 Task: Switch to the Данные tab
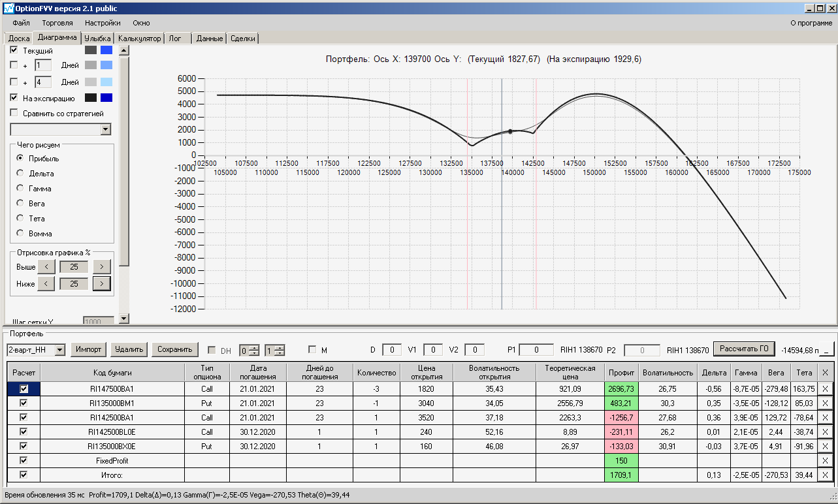pos(210,39)
